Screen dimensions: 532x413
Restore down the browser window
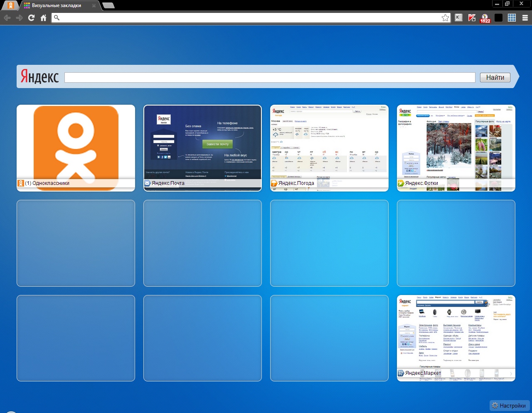coord(507,4)
